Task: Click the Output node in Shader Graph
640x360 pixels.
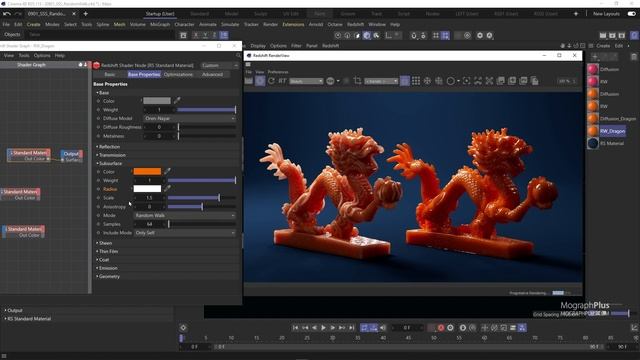Action: pyautogui.click(x=71, y=154)
